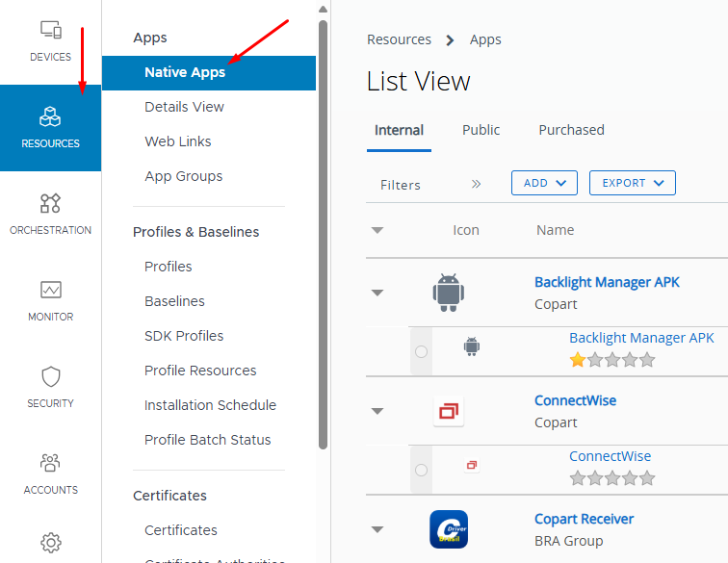This screenshot has height=563, width=728.
Task: Open the ADD dropdown button
Action: click(544, 183)
